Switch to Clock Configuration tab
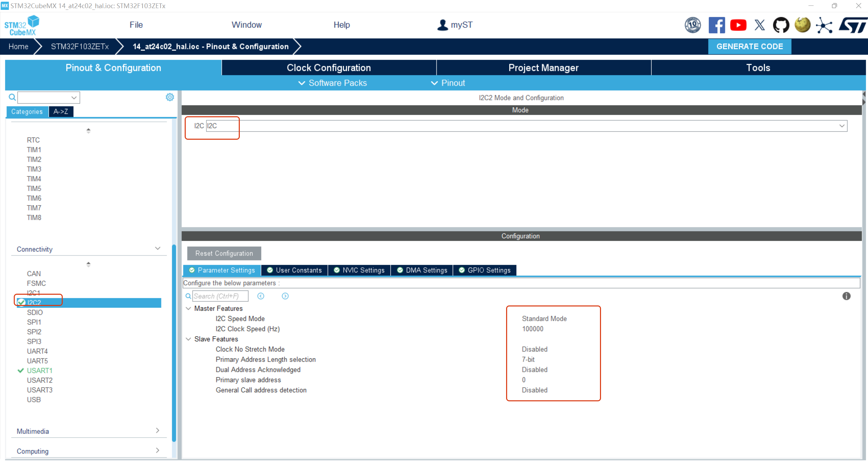This screenshot has width=868, height=463. (329, 68)
